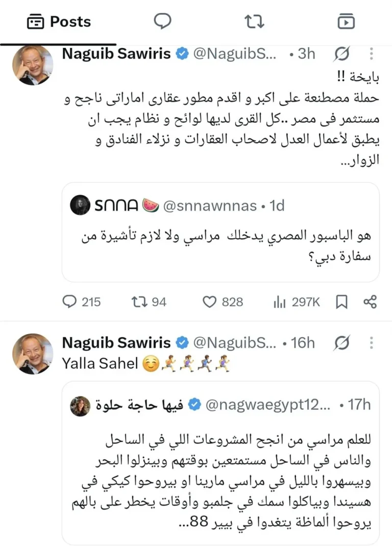Open quoted tweet from @snnawnnas
The width and height of the screenshot is (392, 546).
pos(220,232)
